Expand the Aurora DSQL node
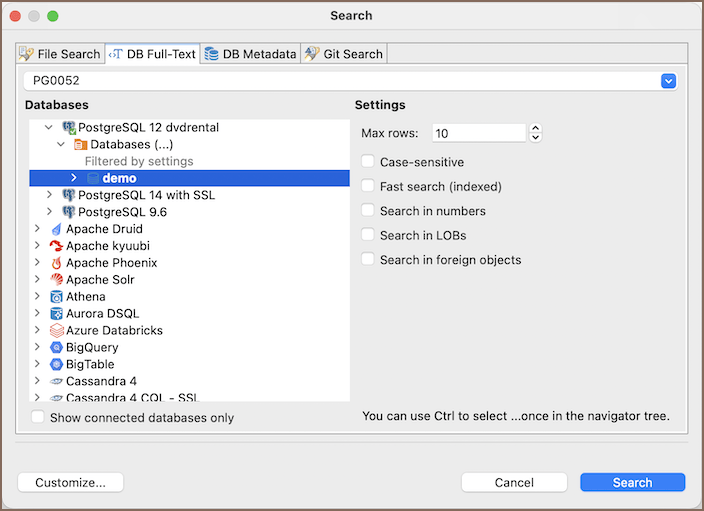The height and width of the screenshot is (511, 704). tap(37, 313)
